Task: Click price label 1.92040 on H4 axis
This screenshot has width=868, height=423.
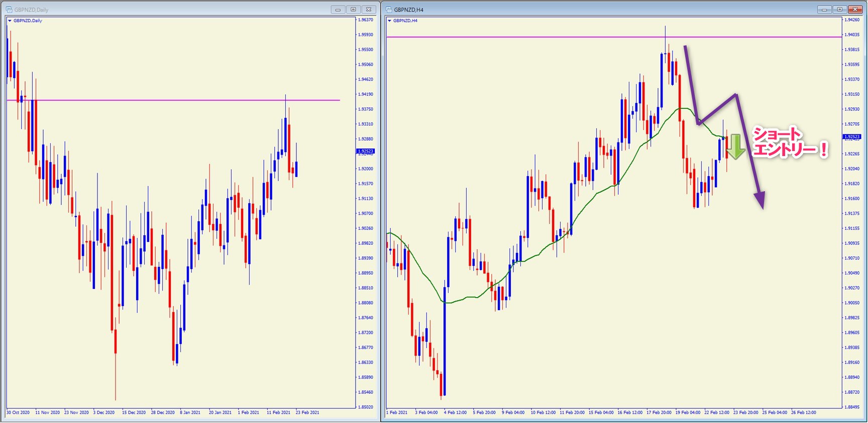Action: click(852, 169)
